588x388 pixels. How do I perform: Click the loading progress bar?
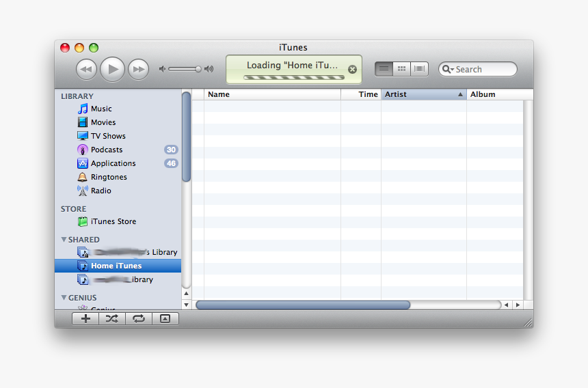pyautogui.click(x=293, y=77)
